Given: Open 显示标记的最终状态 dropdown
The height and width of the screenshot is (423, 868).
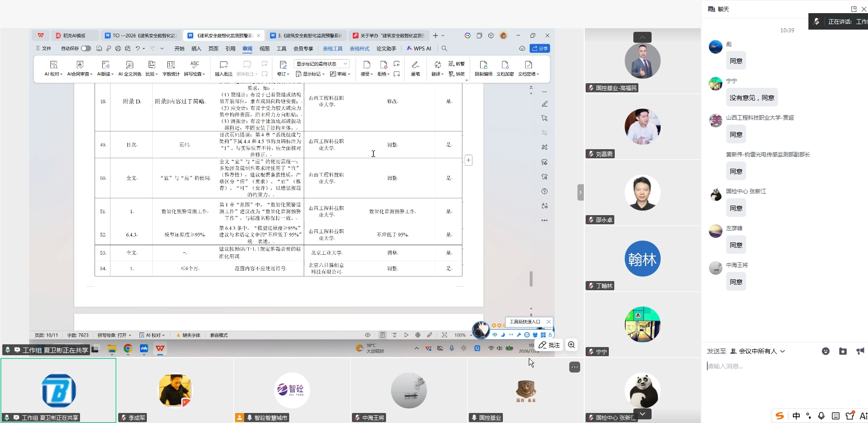Looking at the screenshot, I should [x=321, y=64].
